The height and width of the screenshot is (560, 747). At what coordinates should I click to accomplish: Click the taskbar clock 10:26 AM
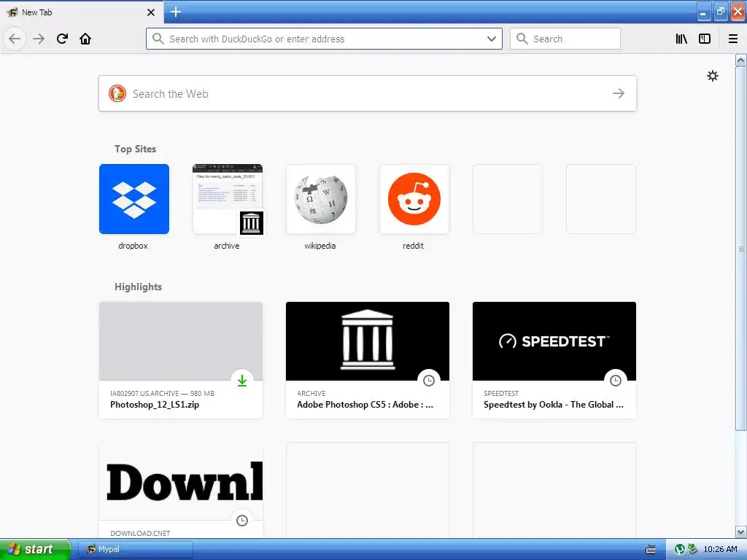coord(720,549)
